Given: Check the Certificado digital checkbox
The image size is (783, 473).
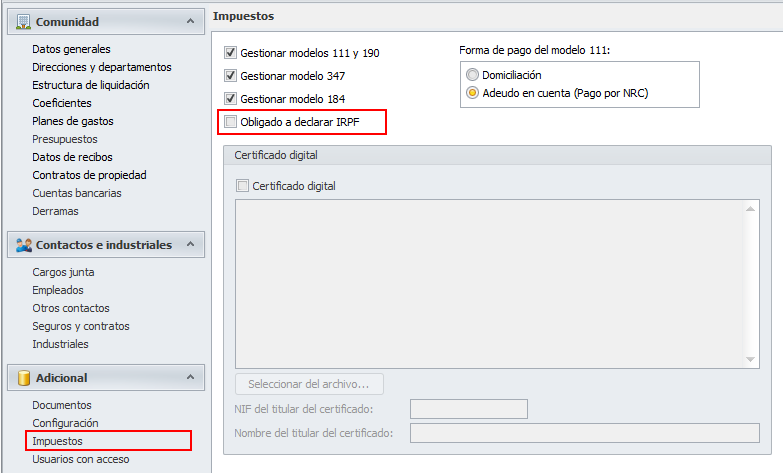Looking at the screenshot, I should pyautogui.click(x=242, y=186).
